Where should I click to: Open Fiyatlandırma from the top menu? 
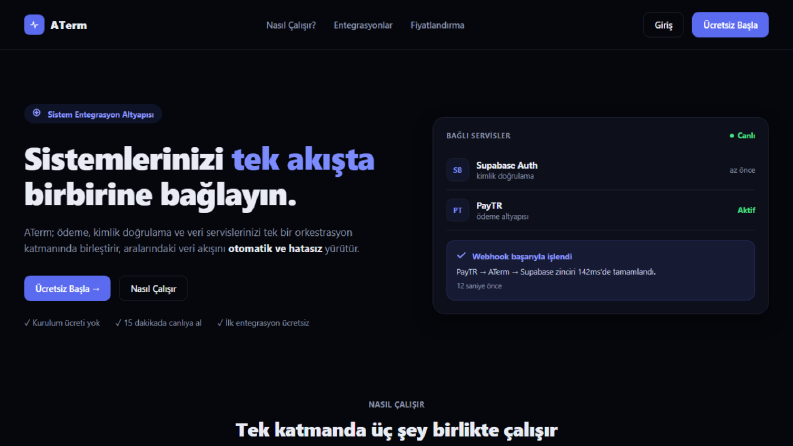[437, 25]
